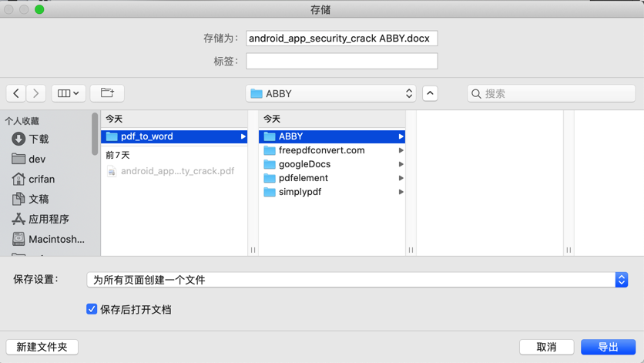644x363 pixels.
Task: Go forward with the right chevron button
Action: click(x=35, y=93)
